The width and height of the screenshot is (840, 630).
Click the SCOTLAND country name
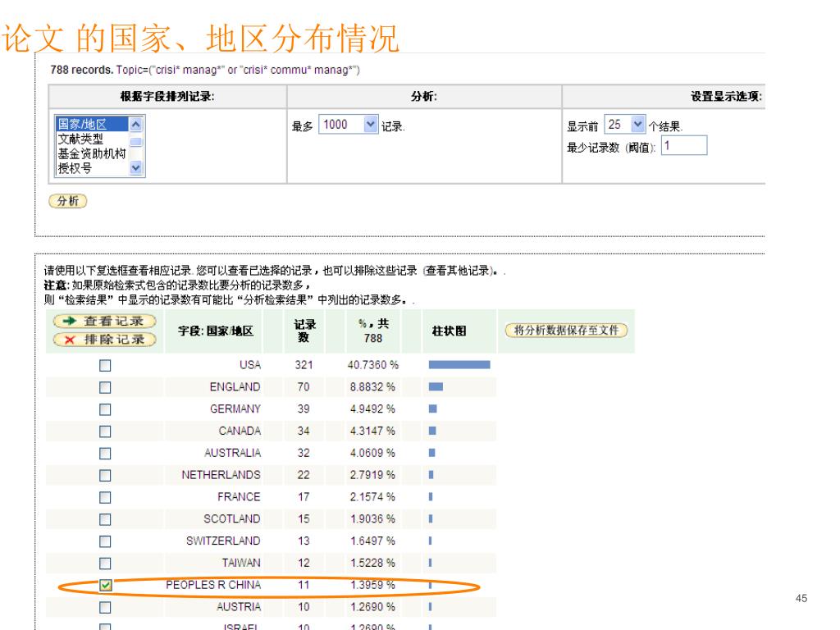(232, 518)
